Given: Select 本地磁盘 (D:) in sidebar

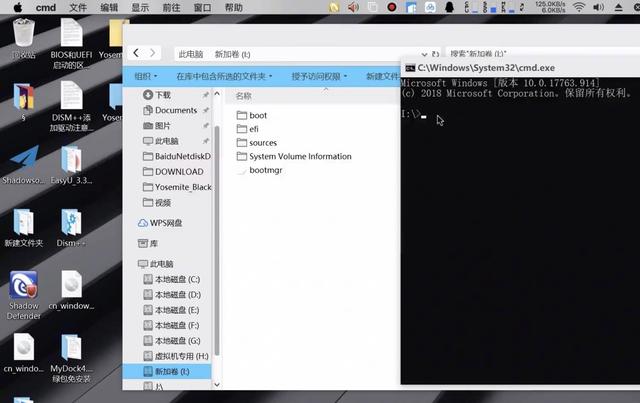Looking at the screenshot, I should click(172, 295).
